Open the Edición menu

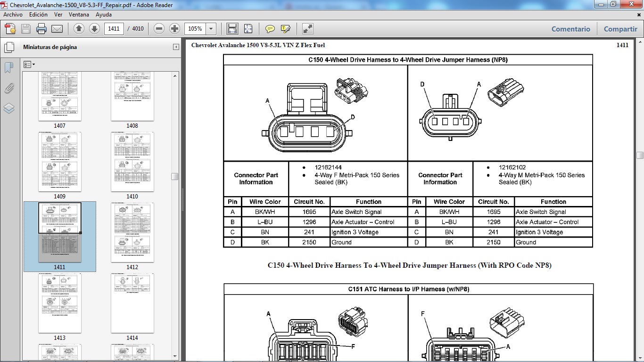(38, 15)
